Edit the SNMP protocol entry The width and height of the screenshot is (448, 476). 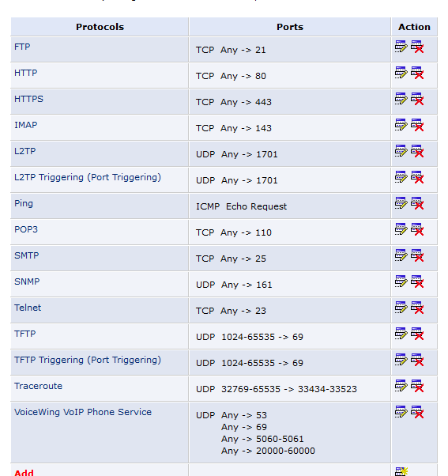pyautogui.click(x=401, y=281)
